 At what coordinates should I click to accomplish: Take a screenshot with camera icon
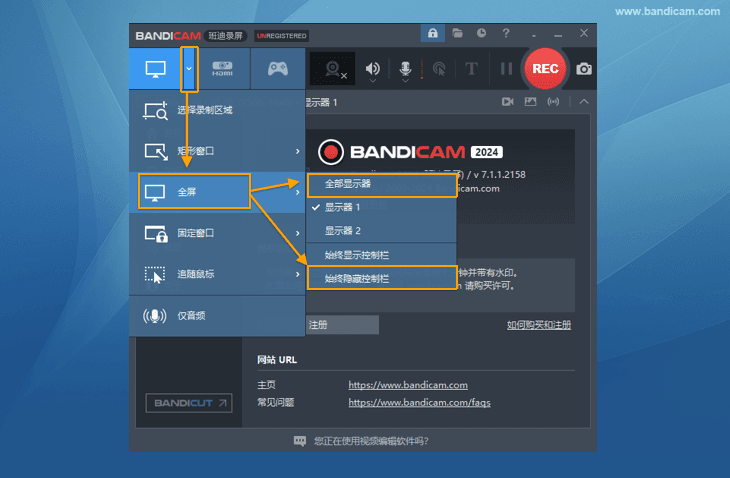[584, 69]
